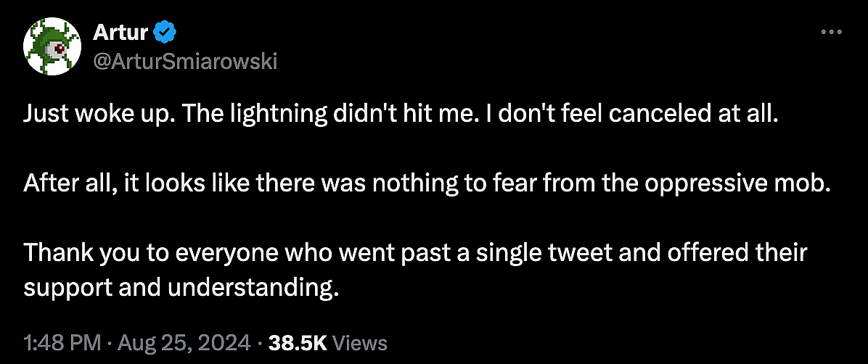The height and width of the screenshot is (364, 868).
Task: Open the three-dot More options menu
Action: [x=830, y=33]
